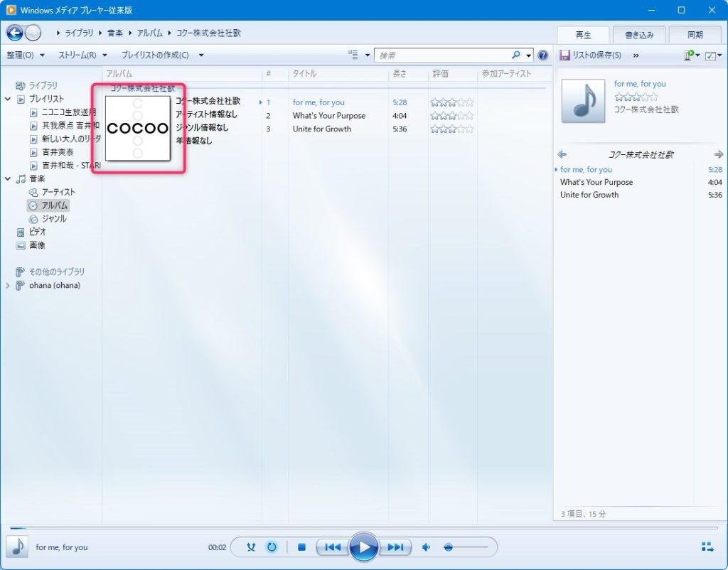Screen dimensions: 728x570
Task: Mute the volume speaker icon
Action: [x=426, y=547]
